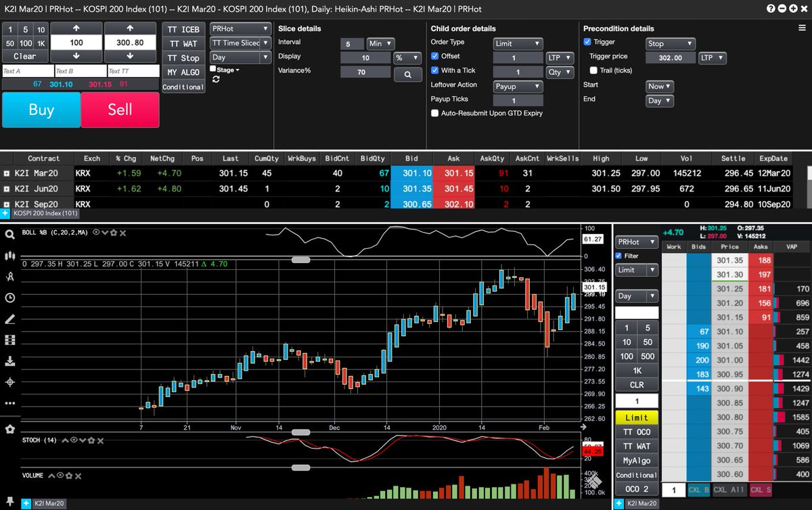The image size is (812, 510).
Task: Enable Auto-Resubmit Upon GTD Expiry
Action: click(435, 113)
